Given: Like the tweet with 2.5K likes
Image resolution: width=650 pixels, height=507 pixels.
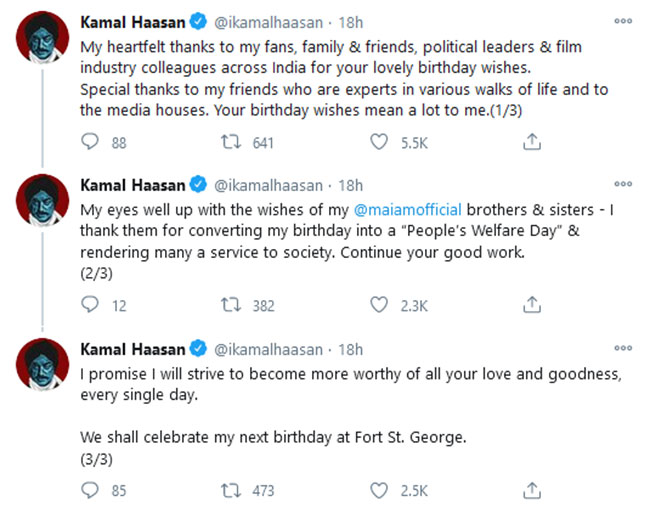Looking at the screenshot, I should tap(378, 490).
